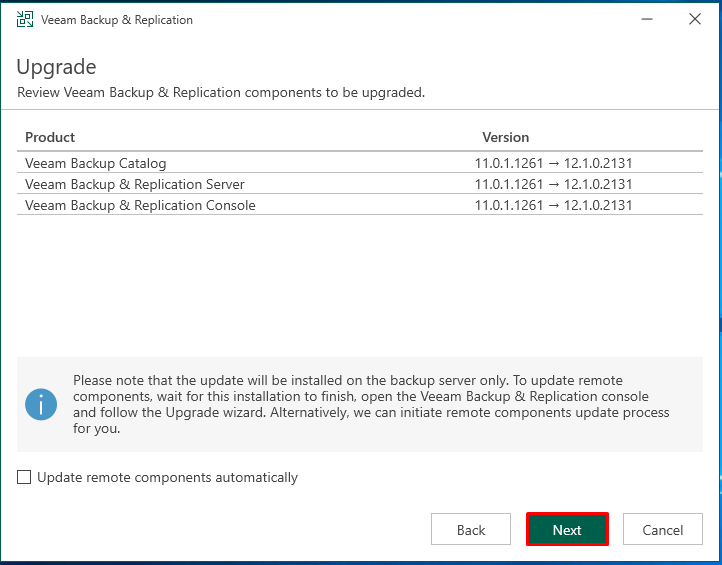
Task: Click the Next button
Action: (x=567, y=530)
